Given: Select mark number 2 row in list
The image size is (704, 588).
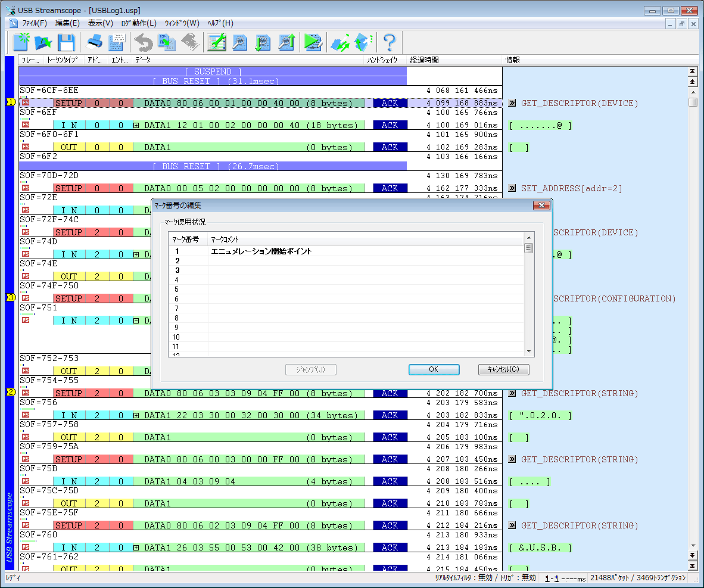Looking at the screenshot, I should [x=345, y=260].
